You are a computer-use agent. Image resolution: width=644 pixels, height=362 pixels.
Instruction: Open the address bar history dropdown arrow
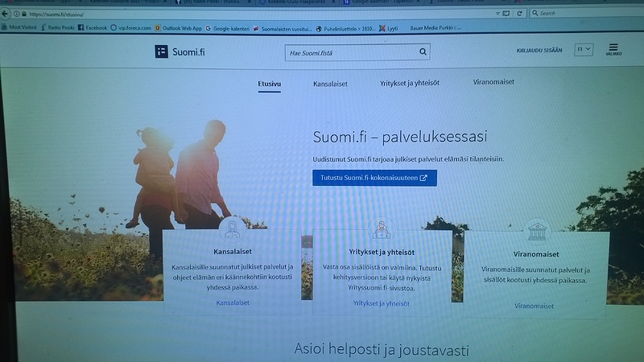click(497, 14)
